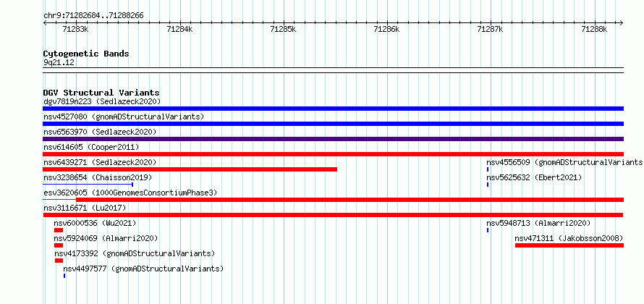
Task: Select the red bar of esv3620605
Action: click(350, 200)
